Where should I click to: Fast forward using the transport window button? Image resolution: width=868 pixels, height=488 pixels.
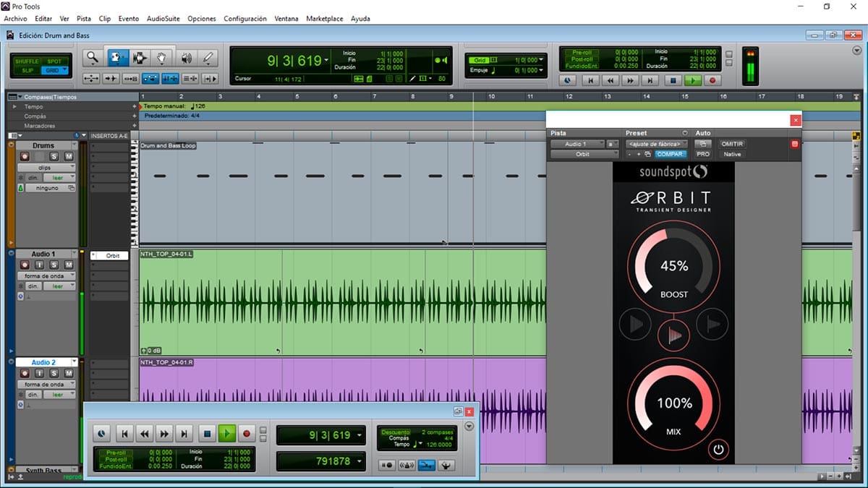165,434
